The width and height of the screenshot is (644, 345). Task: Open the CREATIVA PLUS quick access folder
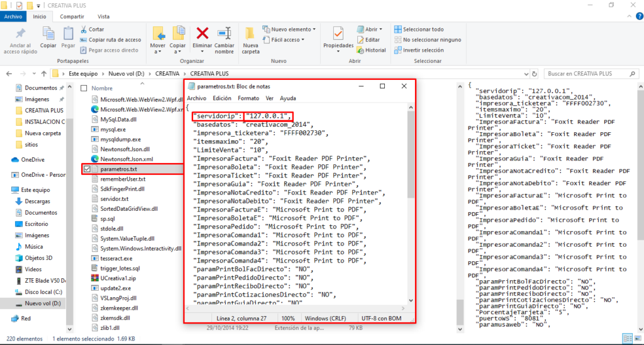pyautogui.click(x=44, y=111)
